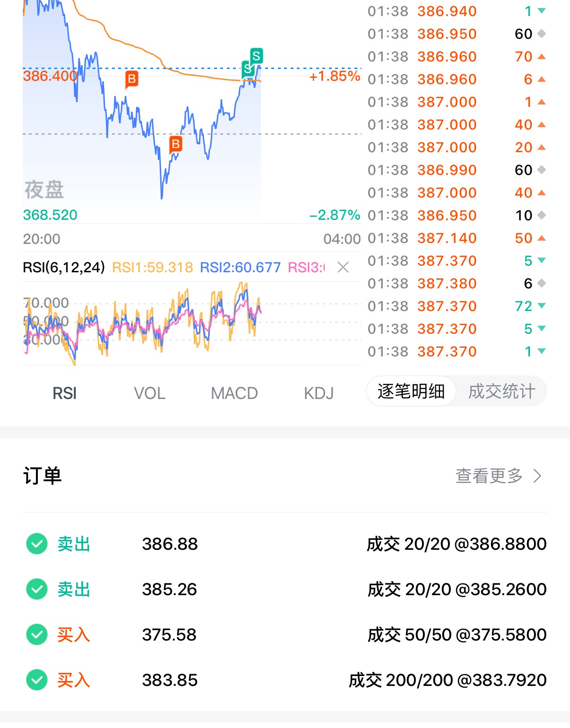Click the topmost green S sell marker on chart
The width and height of the screenshot is (570, 728).
256,56
